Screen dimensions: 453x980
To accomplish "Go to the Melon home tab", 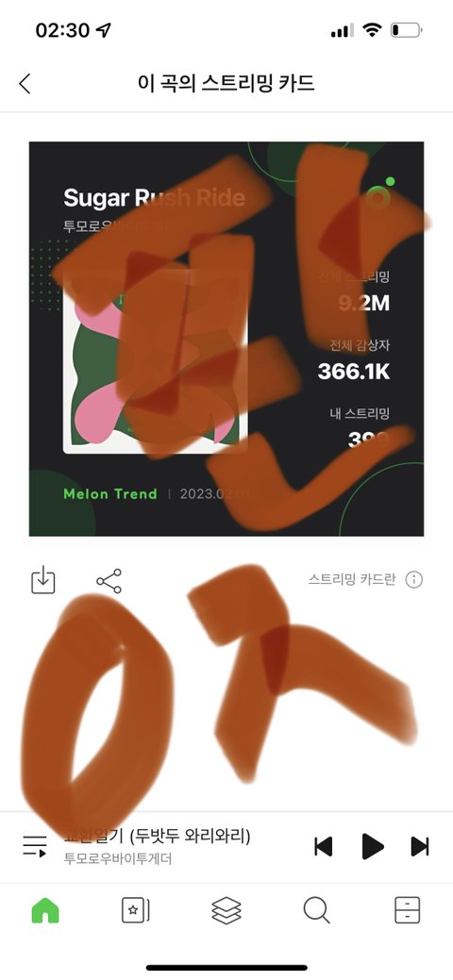I will coord(45,910).
